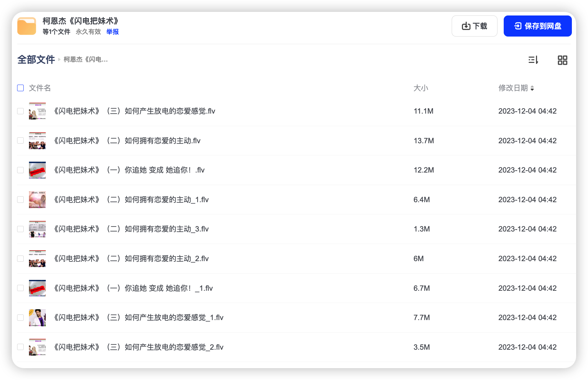Click the 11.1M size value
Screen dimensions: 588x380
[x=423, y=111]
